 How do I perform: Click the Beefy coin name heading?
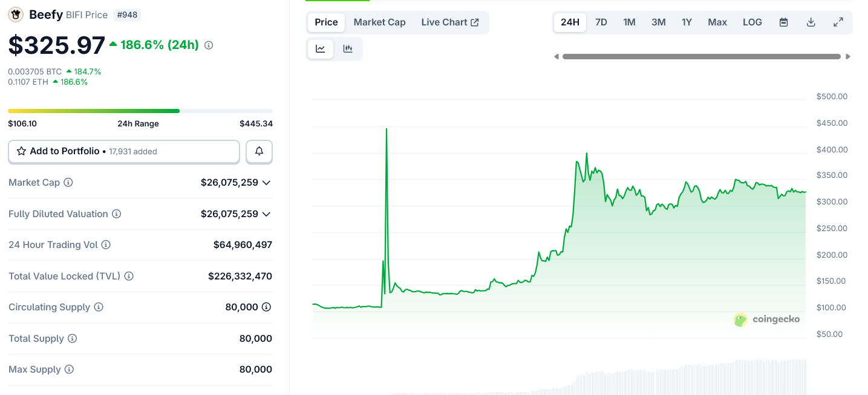46,15
